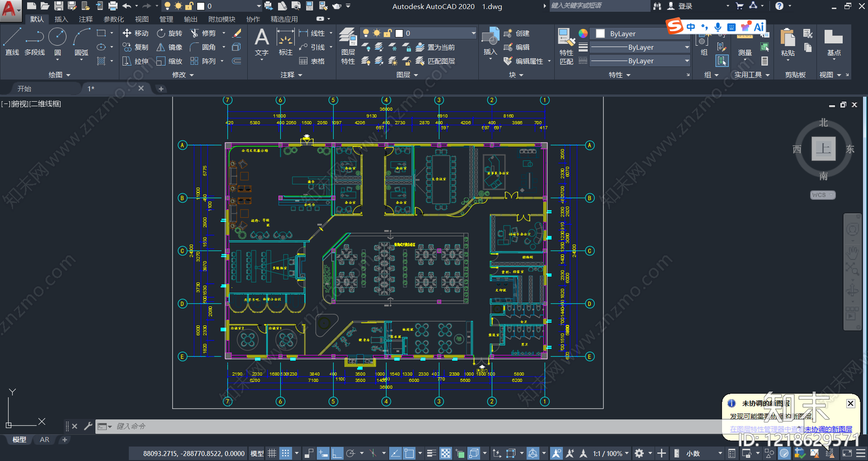This screenshot has width=868, height=461.
Task: Add a new file tab with plus
Action: 161,88
